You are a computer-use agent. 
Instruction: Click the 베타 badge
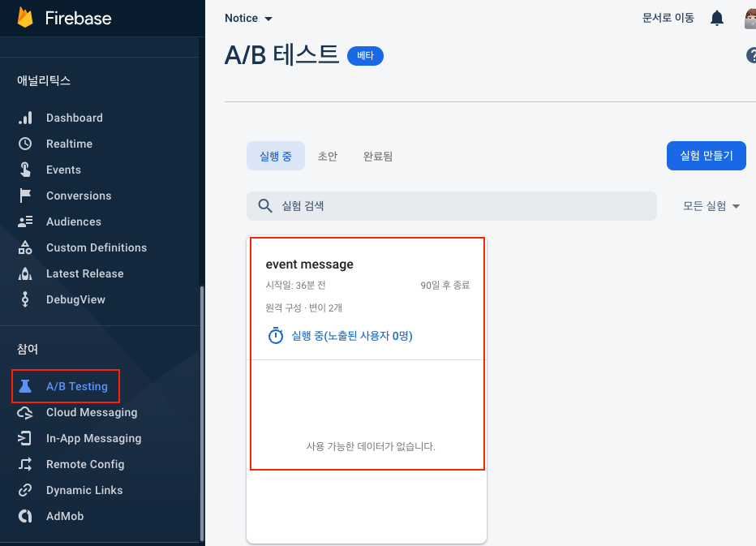pyautogui.click(x=365, y=56)
